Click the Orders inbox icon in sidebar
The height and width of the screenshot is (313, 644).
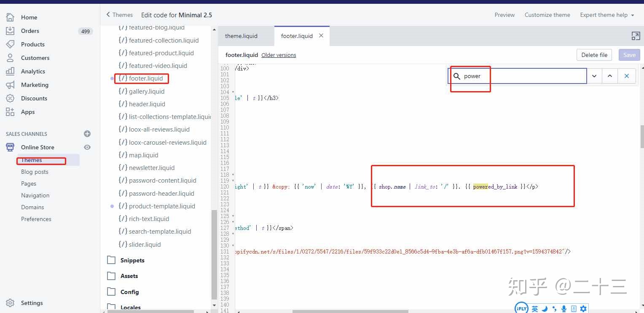[x=10, y=31]
